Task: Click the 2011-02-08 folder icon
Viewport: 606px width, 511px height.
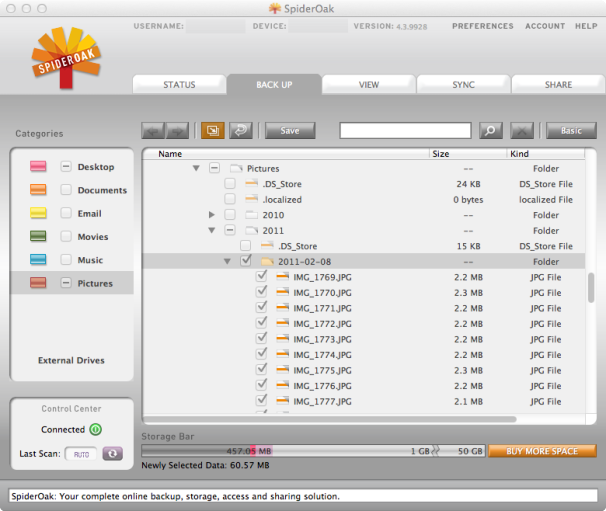Action: (x=267, y=262)
